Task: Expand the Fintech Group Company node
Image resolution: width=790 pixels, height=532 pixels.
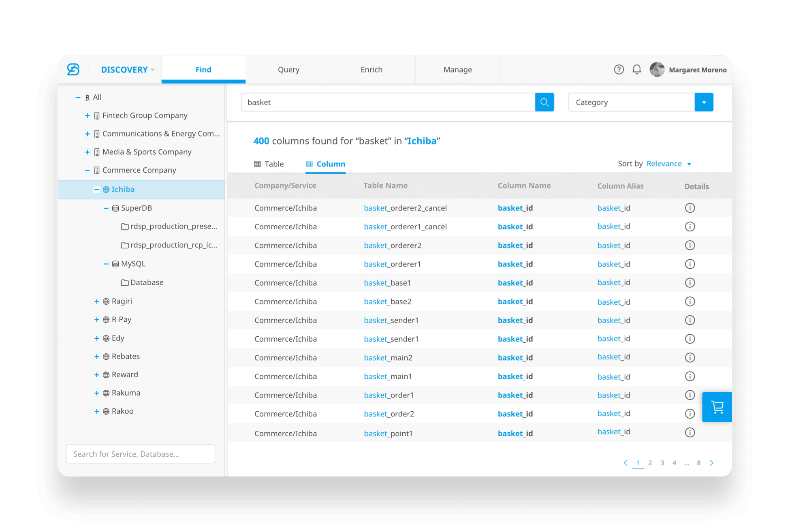Action: [x=87, y=115]
